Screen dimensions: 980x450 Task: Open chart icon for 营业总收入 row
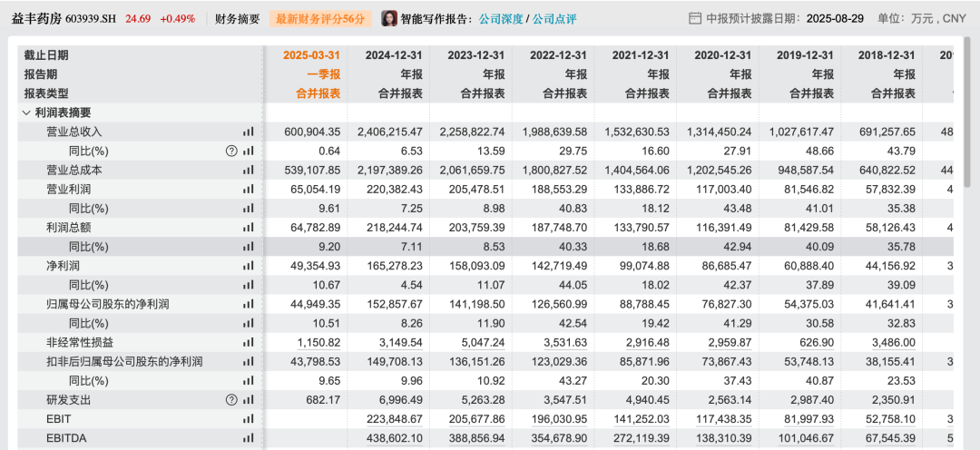click(248, 132)
